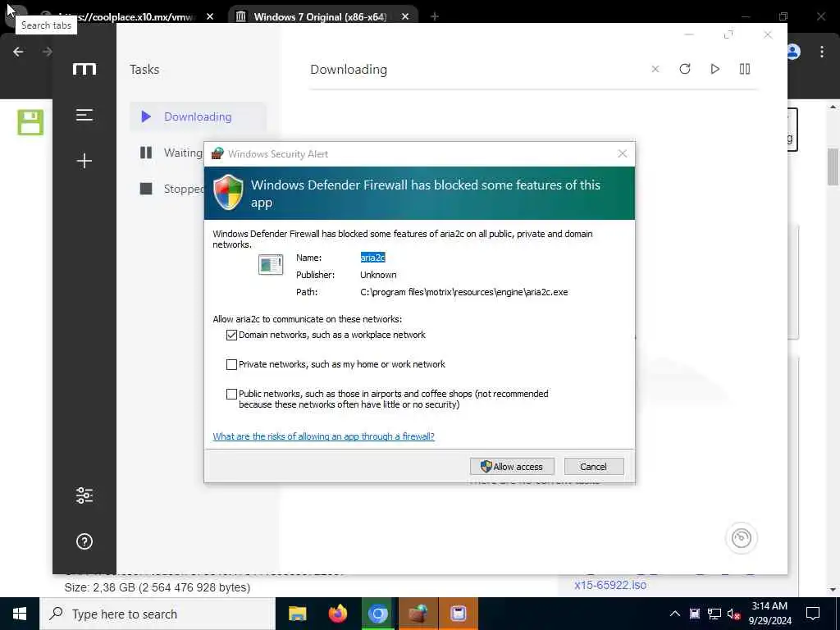Add a new download task
Viewport: 840px width, 630px height.
[x=84, y=161]
